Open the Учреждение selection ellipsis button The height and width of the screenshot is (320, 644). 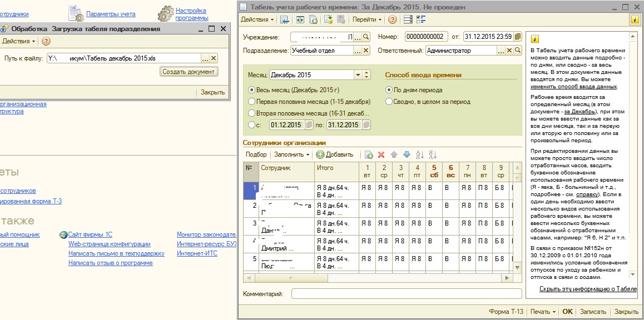pos(358,37)
